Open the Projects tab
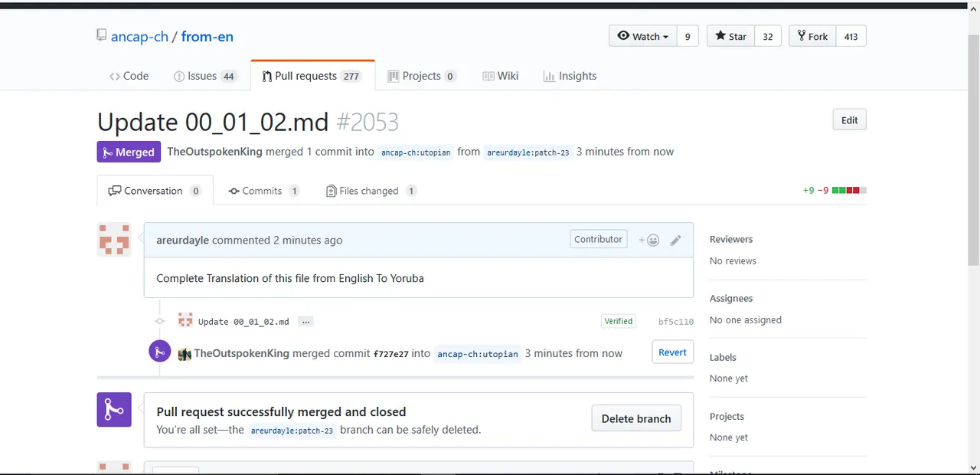The height and width of the screenshot is (475, 980). pyautogui.click(x=422, y=76)
